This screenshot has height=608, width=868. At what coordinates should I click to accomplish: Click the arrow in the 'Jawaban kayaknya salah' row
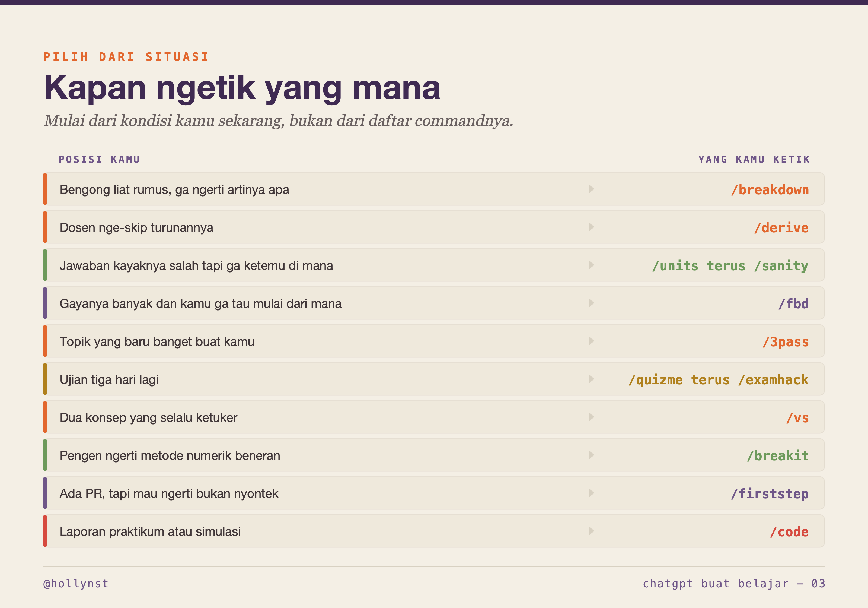pos(592,265)
